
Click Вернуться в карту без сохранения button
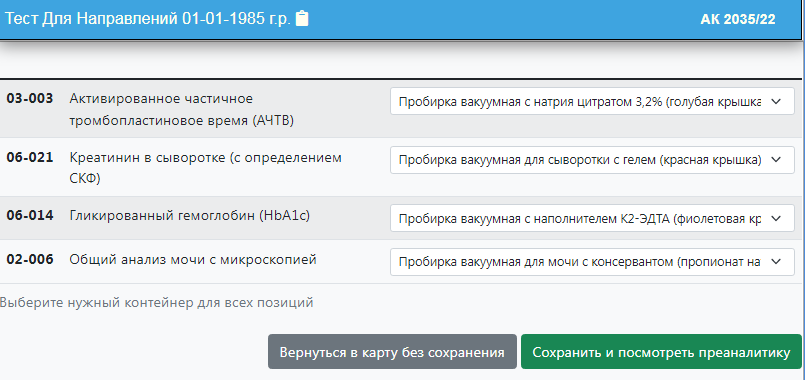(x=392, y=352)
